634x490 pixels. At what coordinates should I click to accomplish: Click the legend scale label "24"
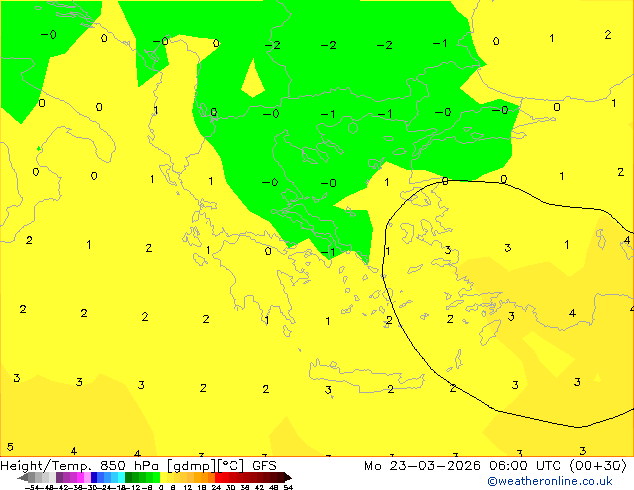[216, 487]
